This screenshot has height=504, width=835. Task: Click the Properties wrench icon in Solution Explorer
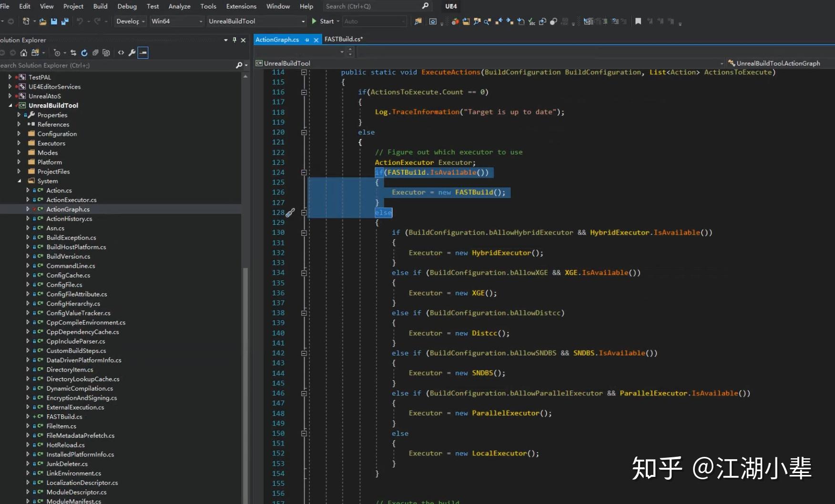pyautogui.click(x=132, y=53)
